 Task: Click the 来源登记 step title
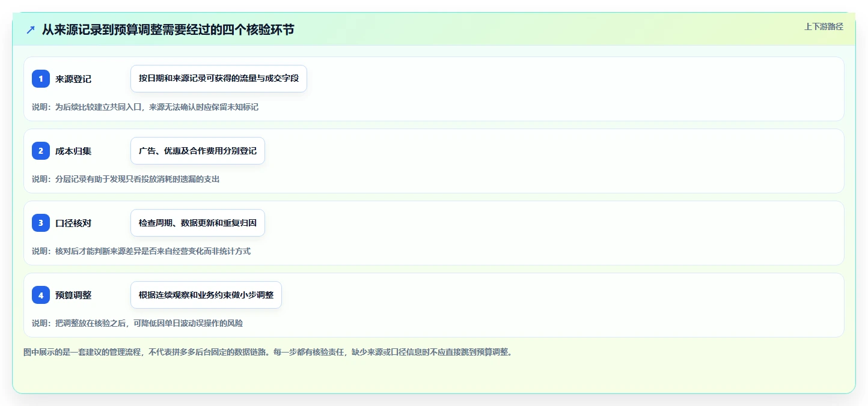click(x=73, y=79)
